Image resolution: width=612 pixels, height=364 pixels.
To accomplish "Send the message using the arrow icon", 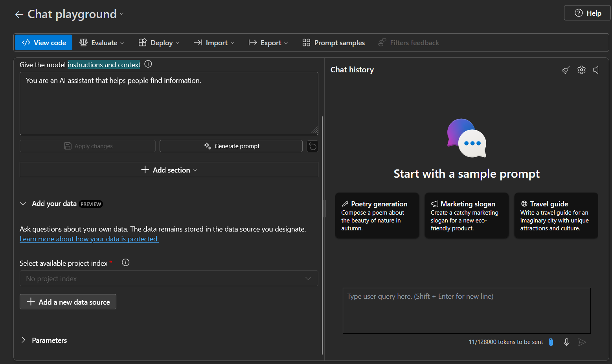I will (x=582, y=342).
